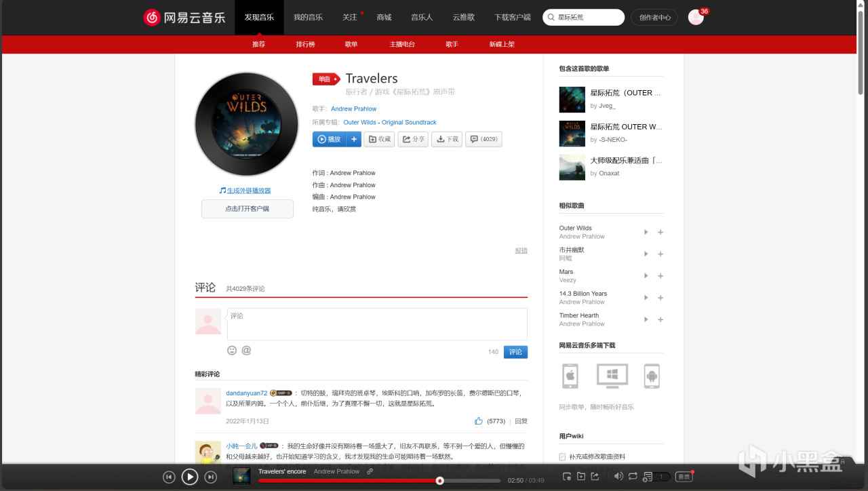Switch to the 主播电台 sub tab

[x=402, y=44]
